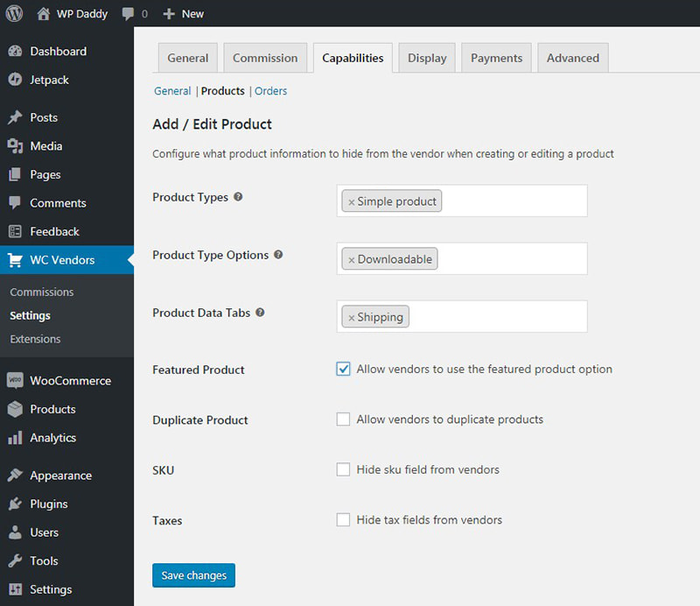
Task: Click the Tools wrench icon
Action: pos(15,560)
